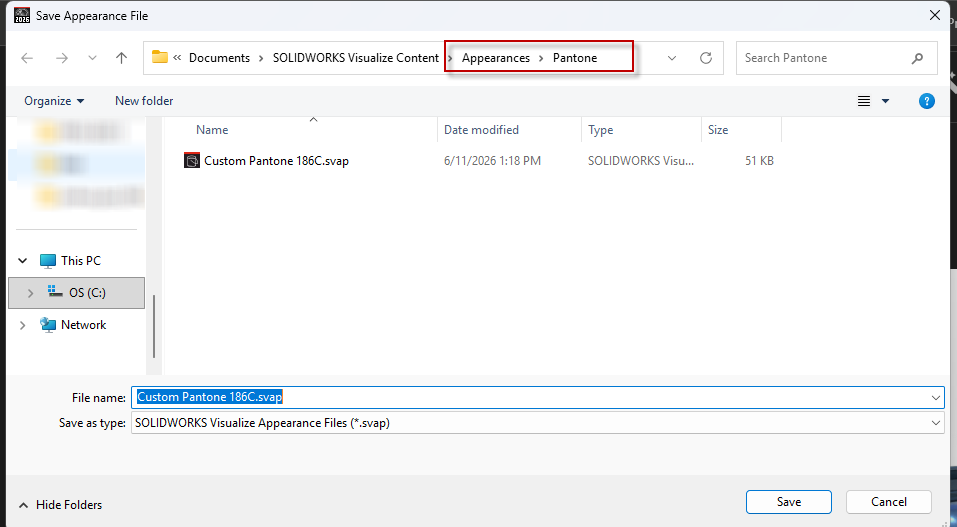Go back with the left arrow

27,58
